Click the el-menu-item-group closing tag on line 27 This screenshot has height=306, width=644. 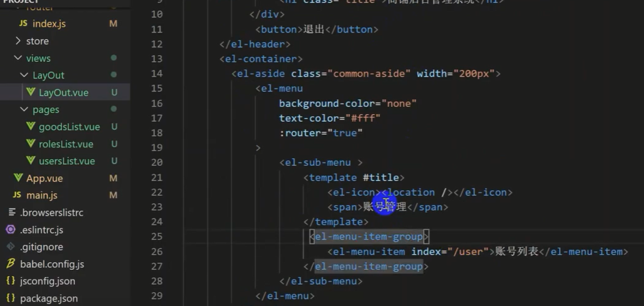(x=365, y=267)
